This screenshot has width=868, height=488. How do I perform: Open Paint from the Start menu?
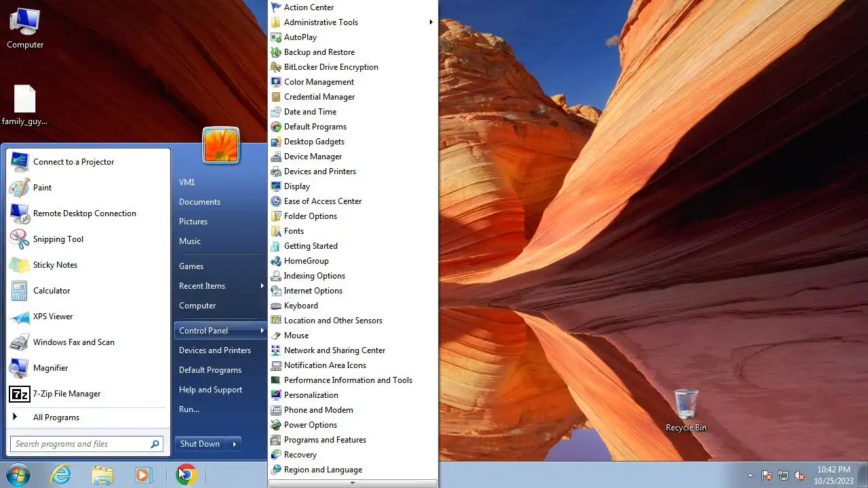pos(87,188)
